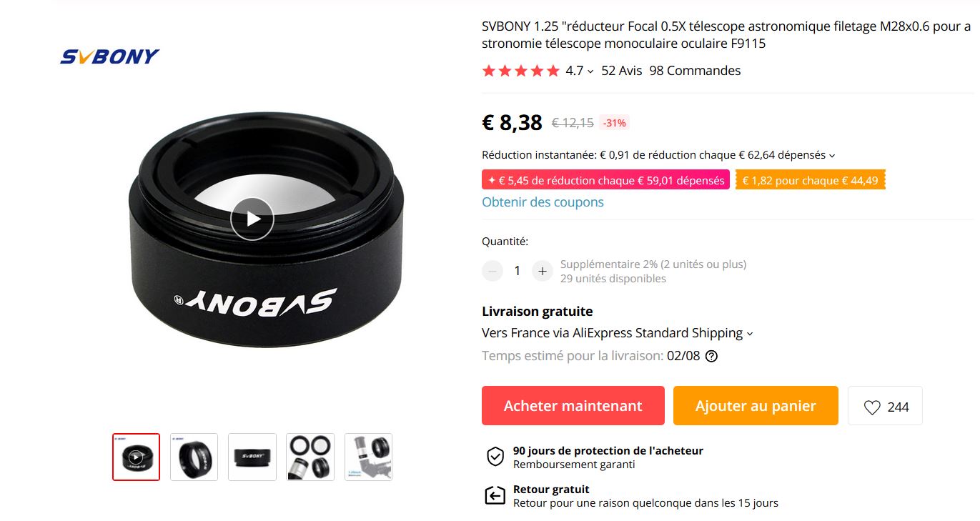The image size is (980, 521).
Task: Click the pink €5,45 discount coupon tag
Action: point(605,180)
